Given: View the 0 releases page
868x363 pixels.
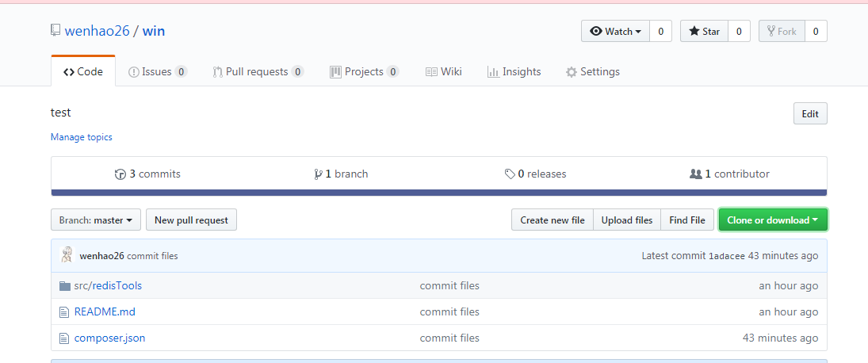Looking at the screenshot, I should tap(535, 174).
